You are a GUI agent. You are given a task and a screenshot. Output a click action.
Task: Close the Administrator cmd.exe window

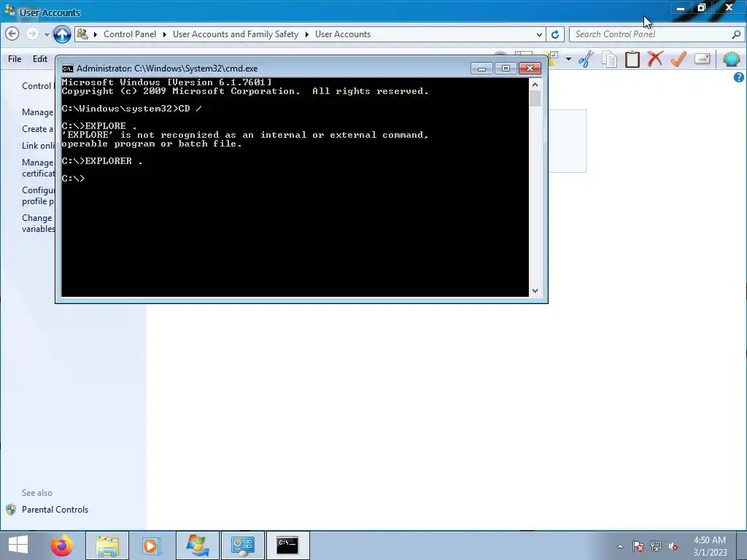(x=530, y=69)
